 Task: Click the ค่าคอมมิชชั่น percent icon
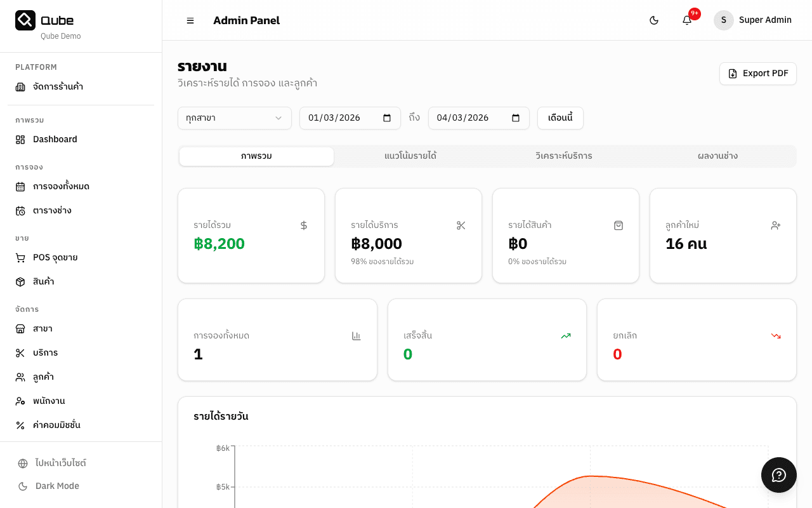pyautogui.click(x=20, y=425)
